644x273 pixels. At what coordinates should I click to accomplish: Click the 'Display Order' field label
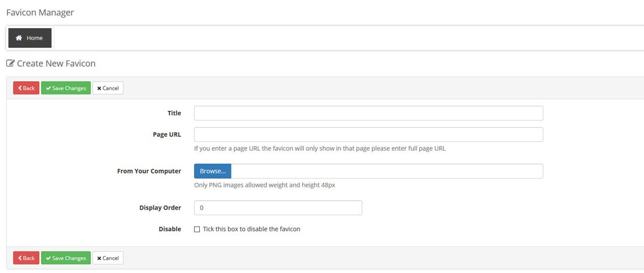[160, 208]
